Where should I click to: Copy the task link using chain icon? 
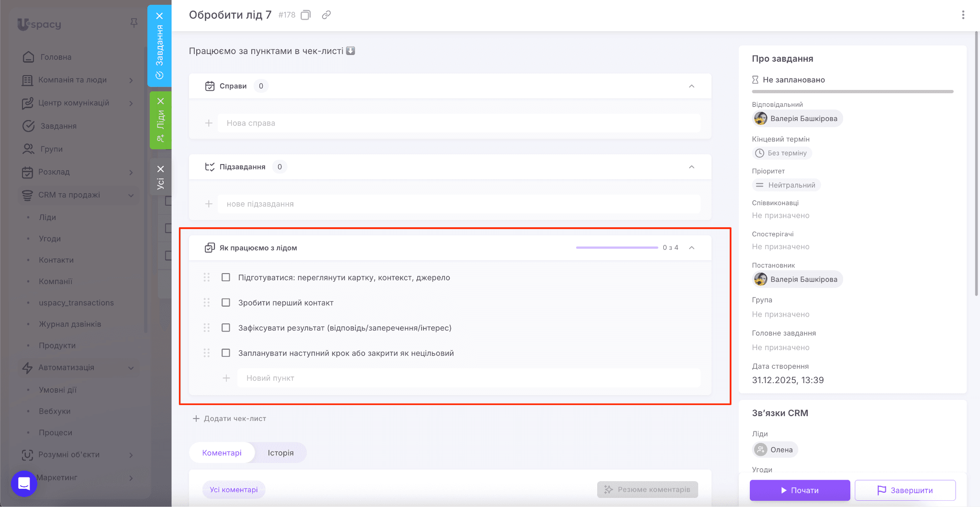click(x=326, y=15)
